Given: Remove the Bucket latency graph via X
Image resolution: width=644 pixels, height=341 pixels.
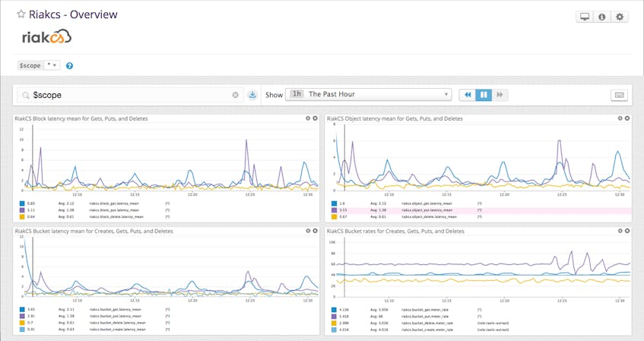Looking at the screenshot, I should [315, 231].
